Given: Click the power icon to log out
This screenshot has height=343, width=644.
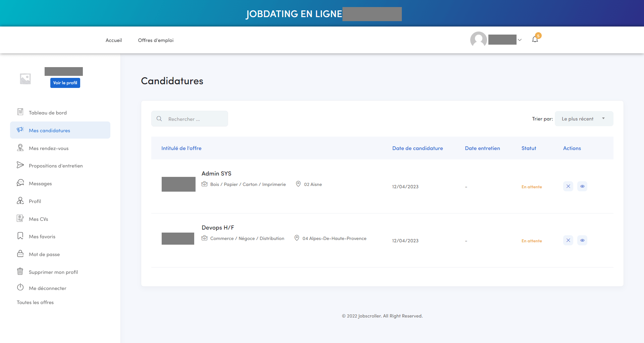Looking at the screenshot, I should click(20, 288).
